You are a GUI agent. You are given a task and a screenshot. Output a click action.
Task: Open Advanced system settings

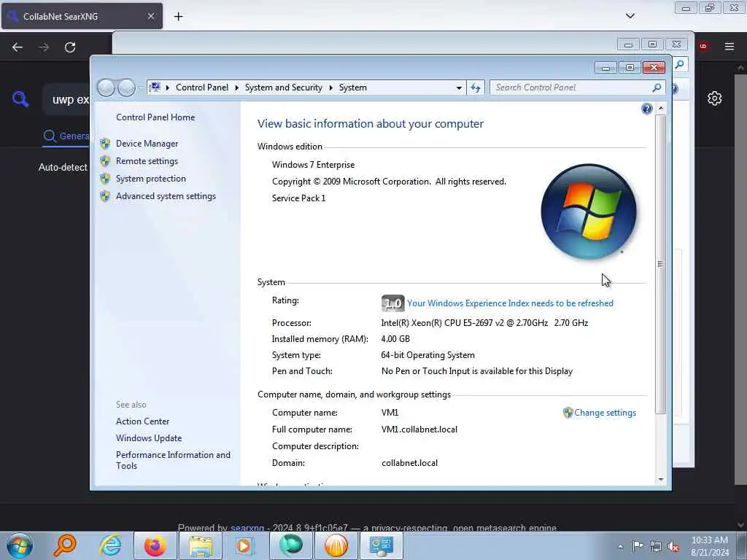tap(166, 196)
